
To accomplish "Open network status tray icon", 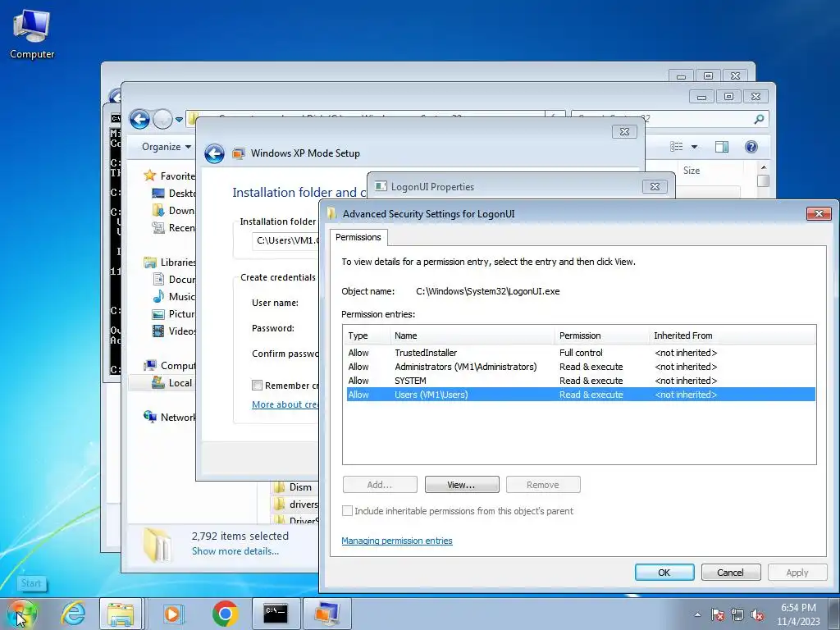I will (737, 614).
